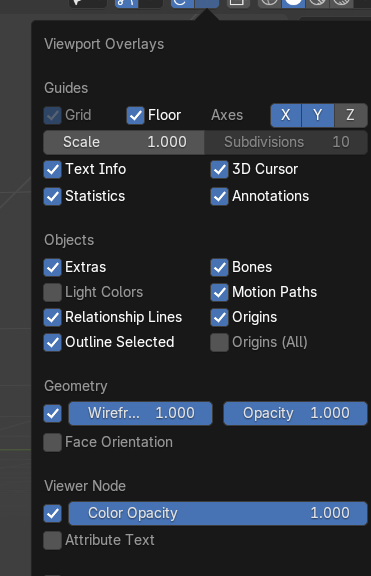This screenshot has width=371, height=576.
Task: Uncheck the Statistics overlay
Action: click(53, 197)
